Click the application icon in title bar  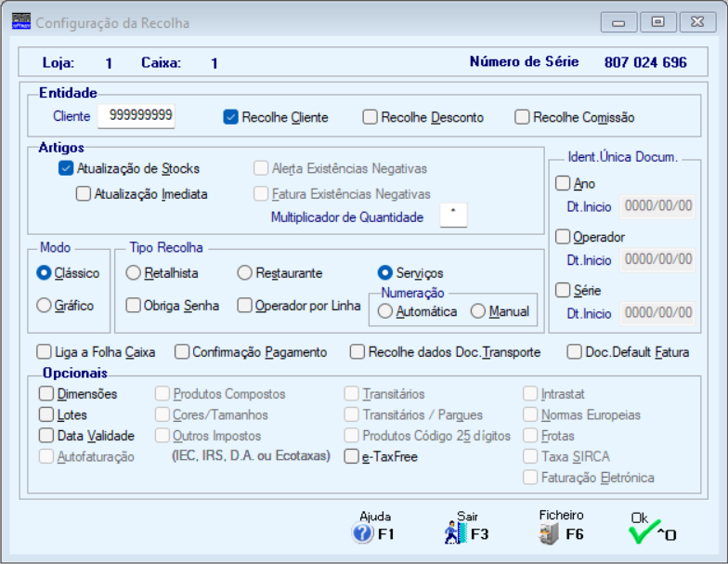coord(20,20)
